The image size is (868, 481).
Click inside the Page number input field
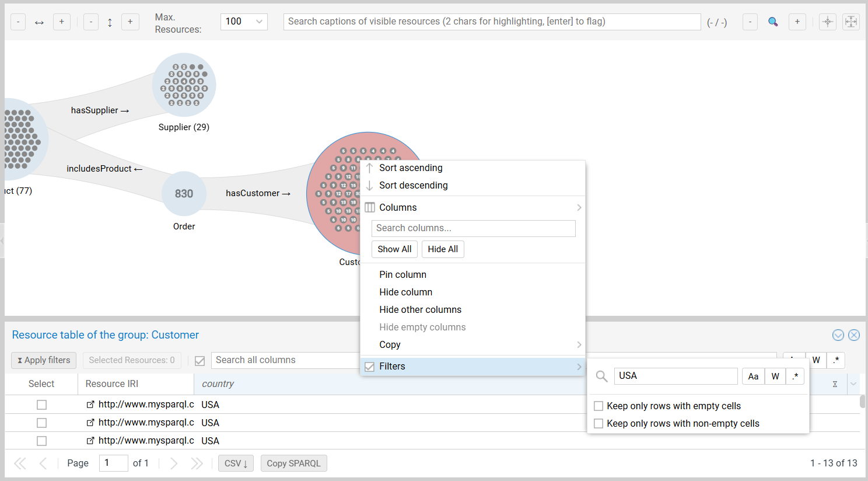(113, 463)
